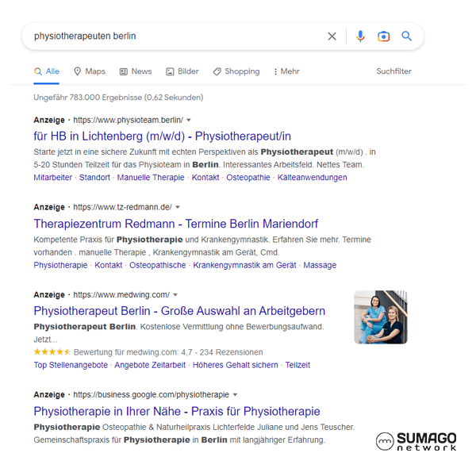
Task: Click the Standort sitelink
Action: point(94,177)
